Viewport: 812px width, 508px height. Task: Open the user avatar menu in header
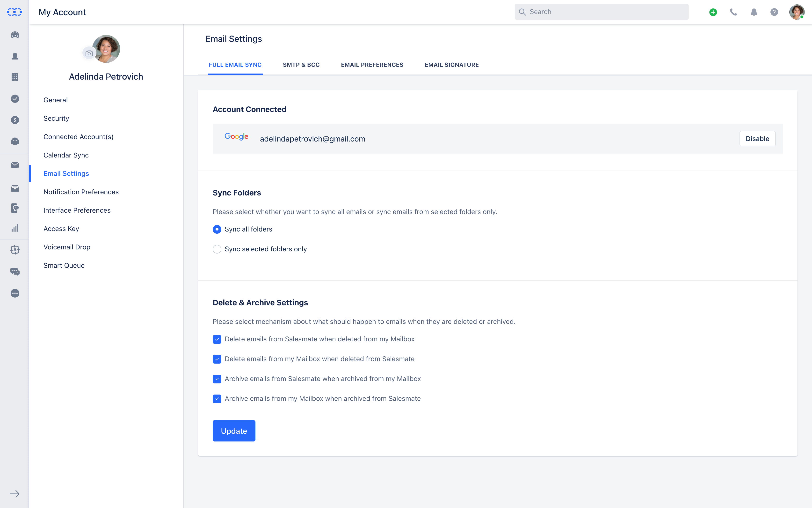[x=797, y=12]
